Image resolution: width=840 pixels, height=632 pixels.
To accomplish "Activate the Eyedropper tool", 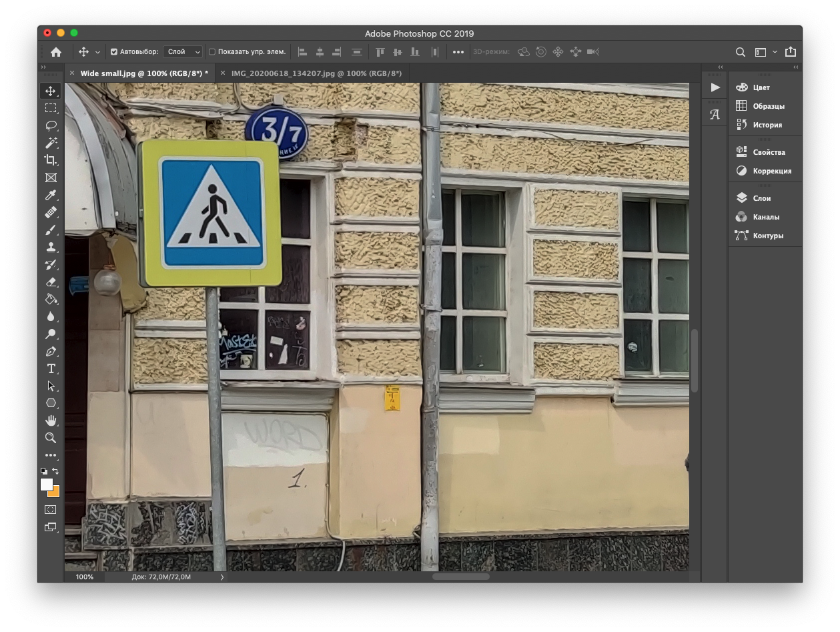I will pyautogui.click(x=51, y=195).
